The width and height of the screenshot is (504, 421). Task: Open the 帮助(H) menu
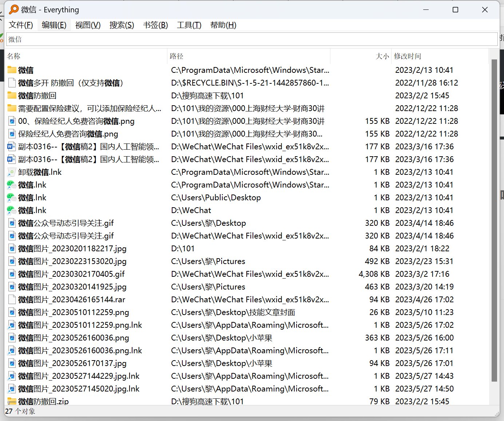click(x=223, y=25)
